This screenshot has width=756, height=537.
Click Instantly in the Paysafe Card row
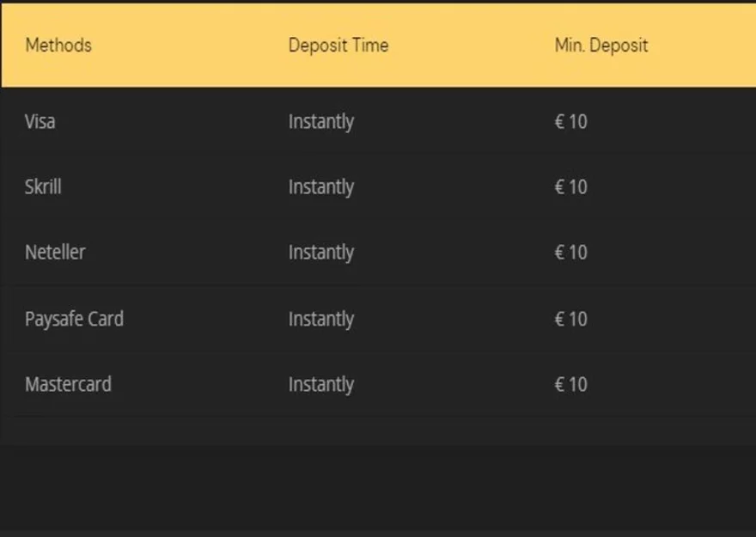coord(321,320)
